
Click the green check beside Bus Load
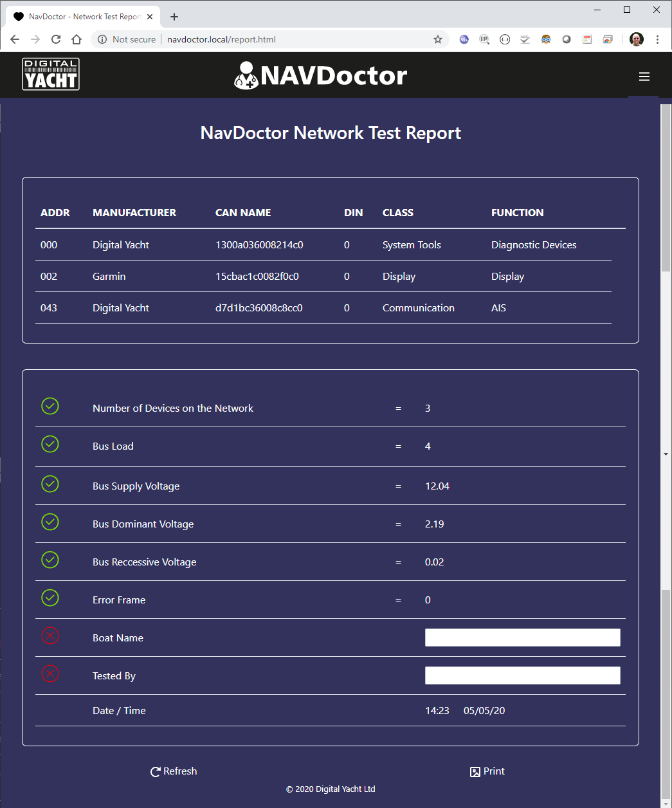coord(50,444)
